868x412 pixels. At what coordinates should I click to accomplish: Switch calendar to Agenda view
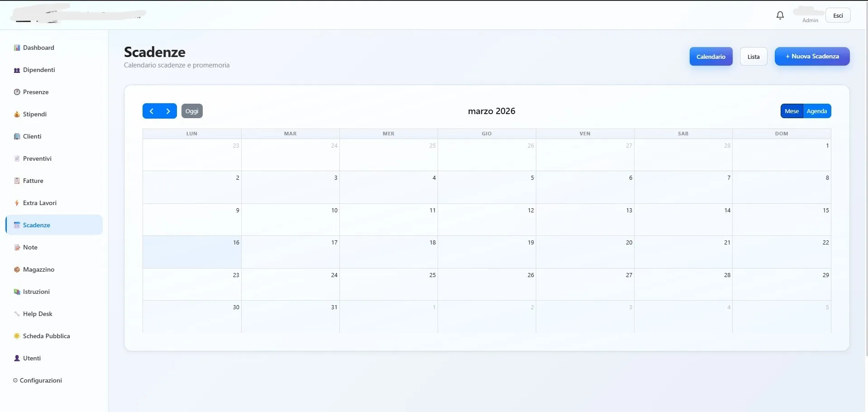pos(817,111)
